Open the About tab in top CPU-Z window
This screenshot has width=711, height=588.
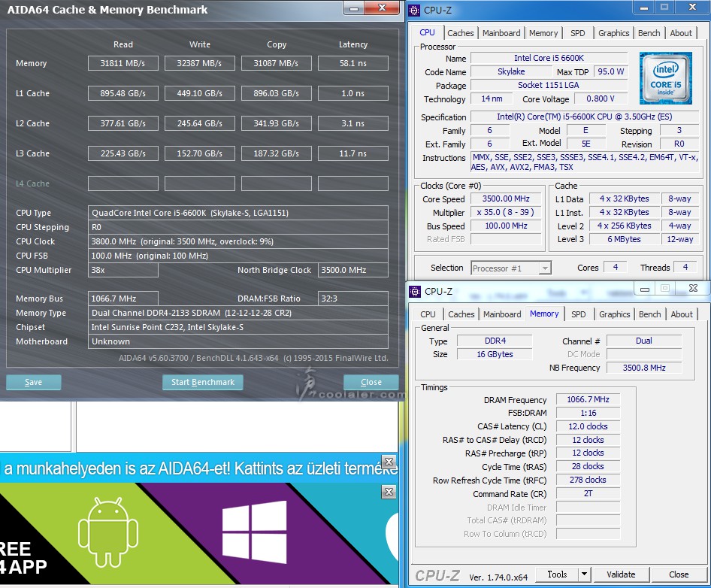point(681,33)
